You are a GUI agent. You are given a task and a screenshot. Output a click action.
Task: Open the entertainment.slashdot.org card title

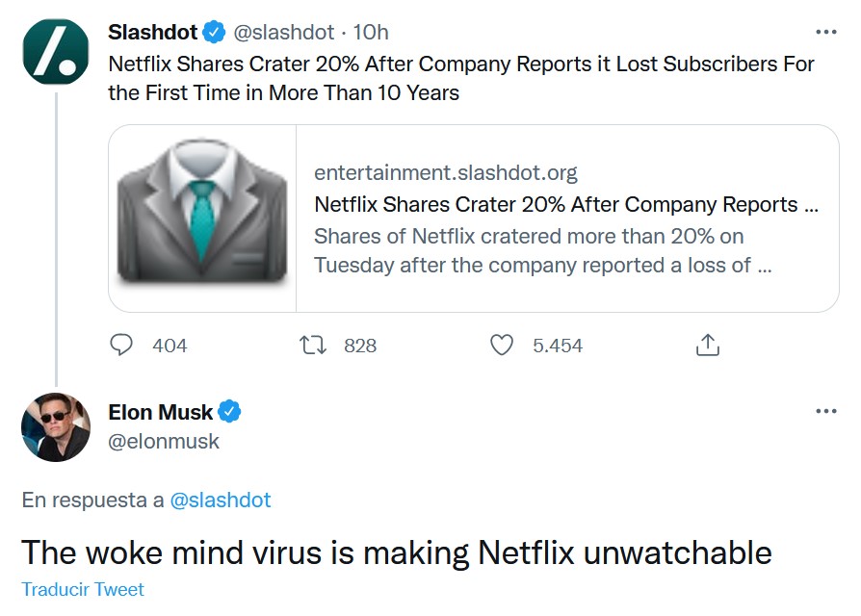click(x=566, y=205)
